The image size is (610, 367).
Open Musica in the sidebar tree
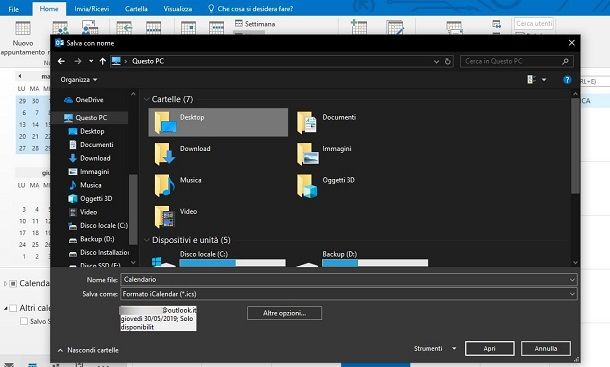tap(85, 185)
